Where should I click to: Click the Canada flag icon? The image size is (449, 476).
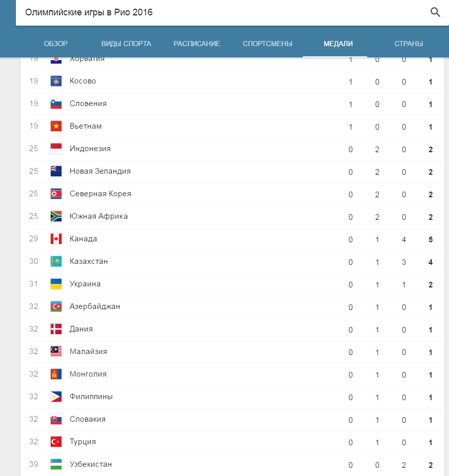(x=56, y=239)
